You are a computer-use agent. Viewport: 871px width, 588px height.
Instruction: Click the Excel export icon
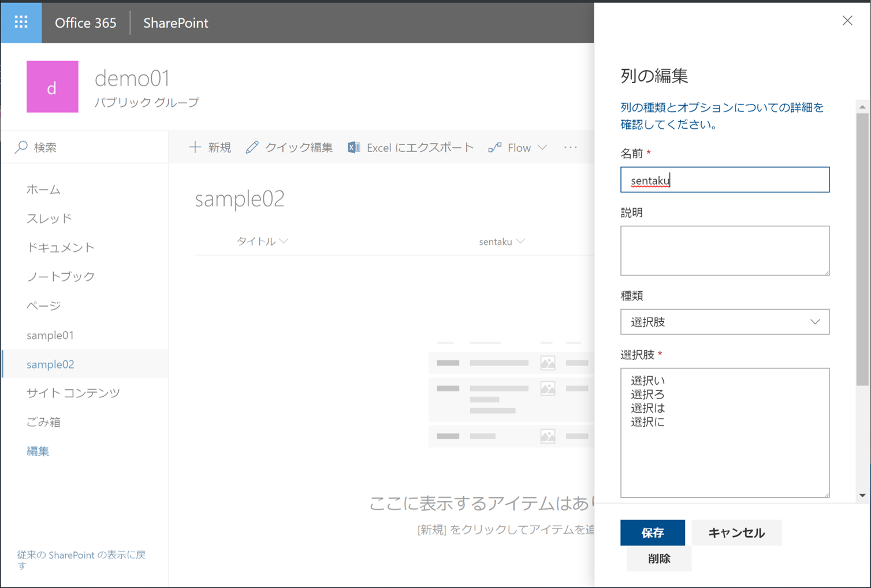coord(352,147)
